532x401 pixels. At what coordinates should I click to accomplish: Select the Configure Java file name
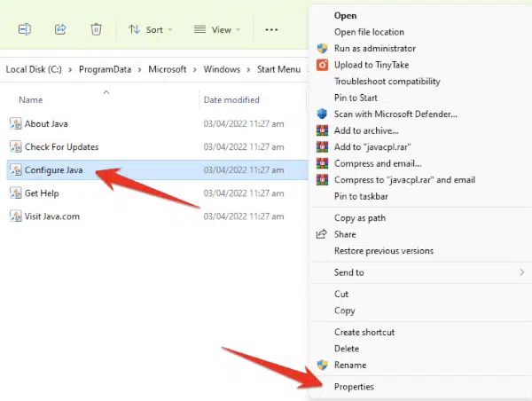[x=53, y=170]
